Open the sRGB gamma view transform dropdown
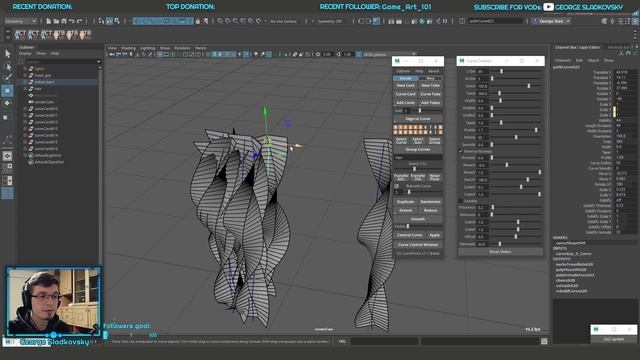The height and width of the screenshot is (360, 640). point(387,54)
